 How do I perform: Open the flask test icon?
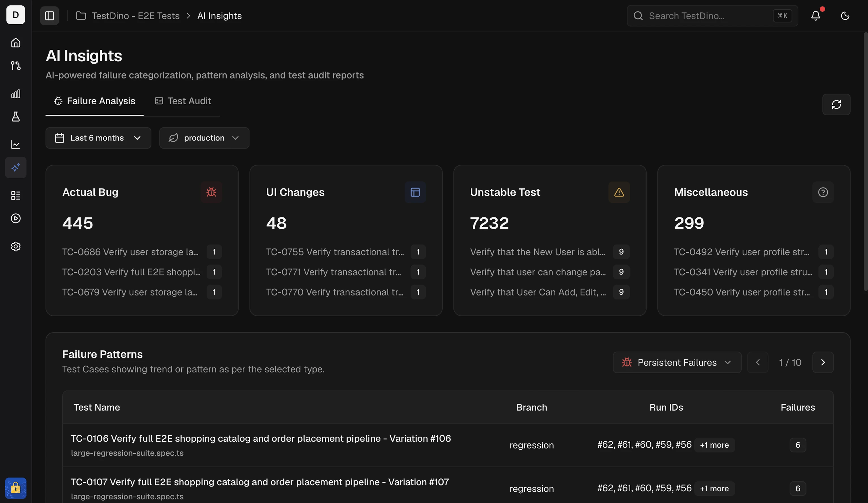pos(16,116)
